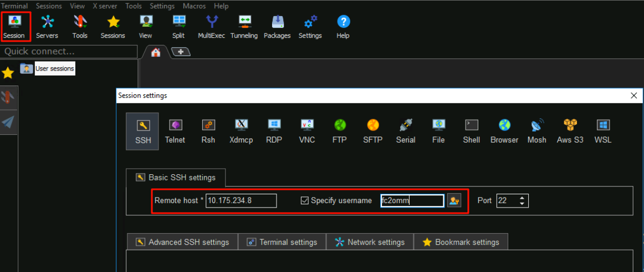This screenshot has width=644, height=272.
Task: Select the Mosh session type
Action: pyautogui.click(x=536, y=132)
